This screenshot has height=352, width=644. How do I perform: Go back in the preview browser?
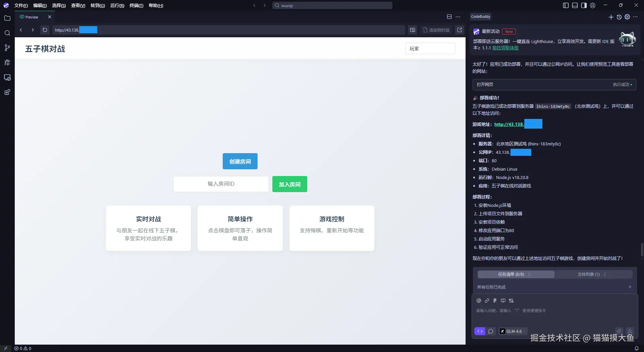point(21,30)
